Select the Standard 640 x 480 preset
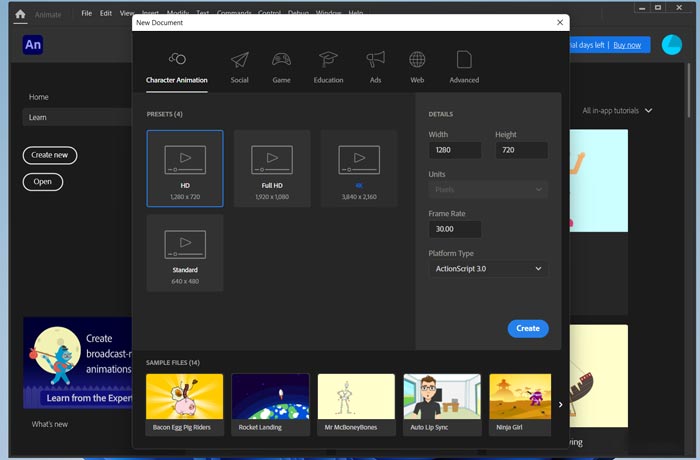This screenshot has width=700, height=460. point(185,253)
